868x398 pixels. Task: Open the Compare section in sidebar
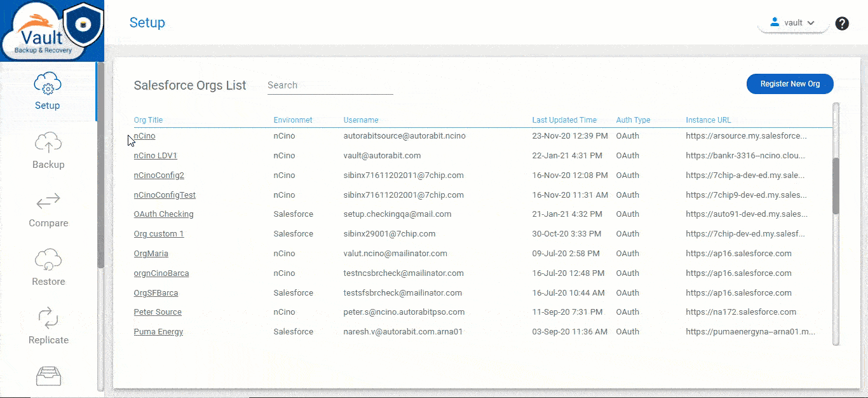[x=48, y=210]
